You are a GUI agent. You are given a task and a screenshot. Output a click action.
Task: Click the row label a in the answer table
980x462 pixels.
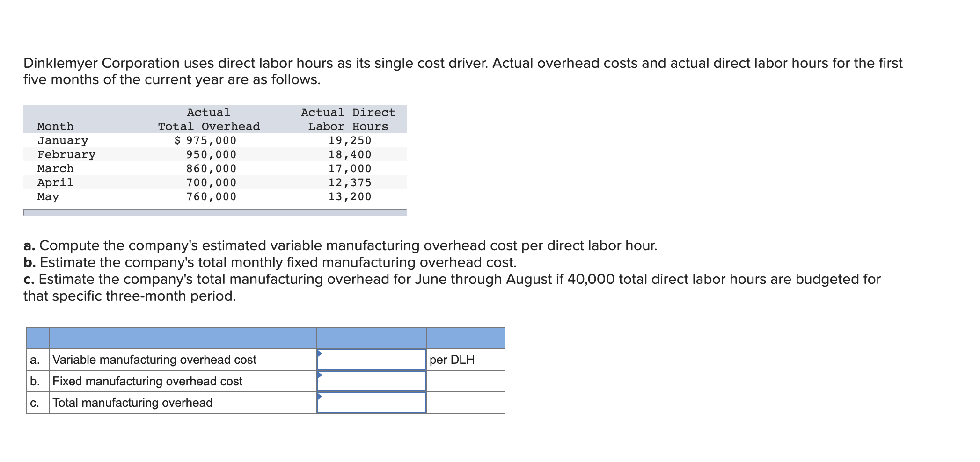35,360
